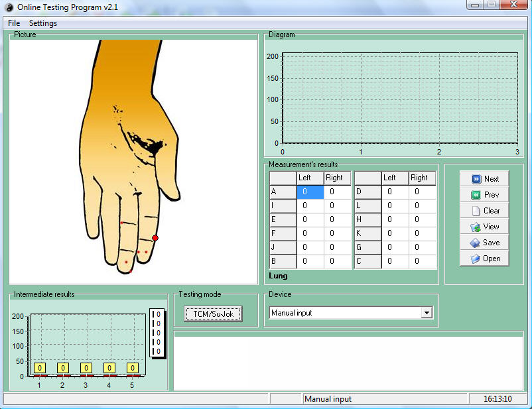Select row K Right value cell
The image size is (532, 409).
(422, 233)
